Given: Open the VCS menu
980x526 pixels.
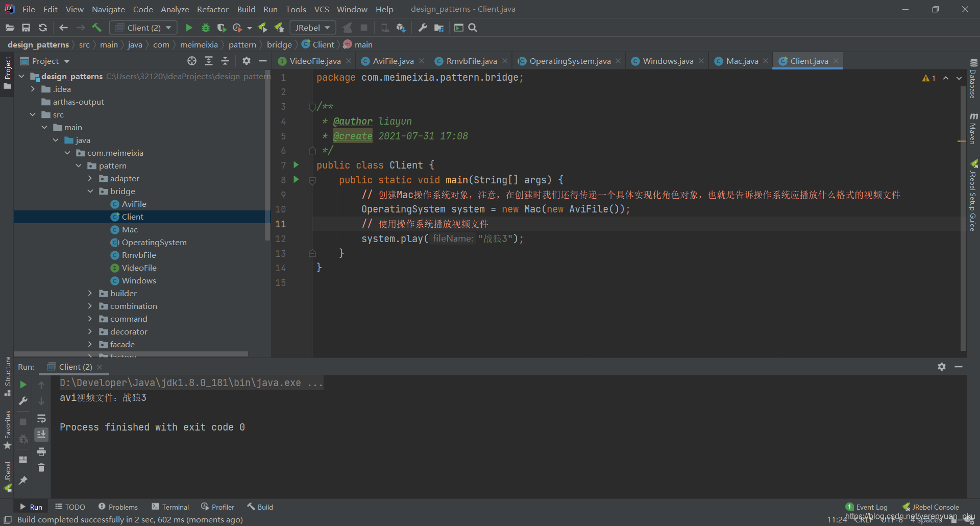Looking at the screenshot, I should [321, 9].
